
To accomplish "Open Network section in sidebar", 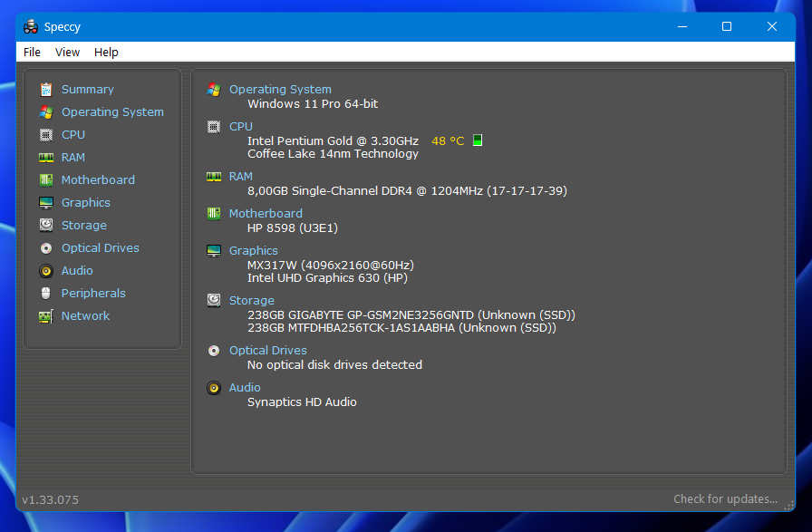I will 85,316.
